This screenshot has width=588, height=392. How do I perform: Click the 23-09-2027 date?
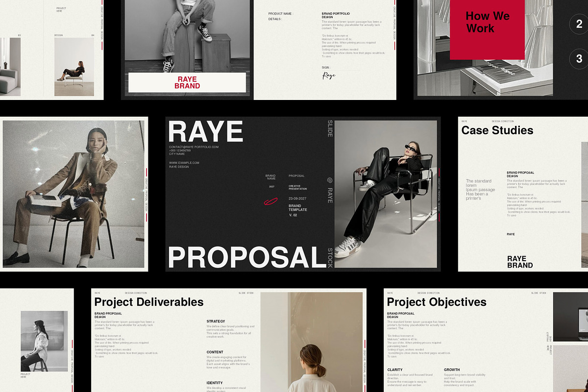(297, 198)
